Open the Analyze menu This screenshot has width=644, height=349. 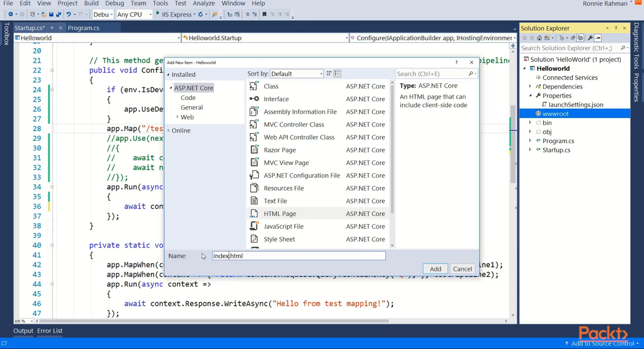(x=203, y=3)
